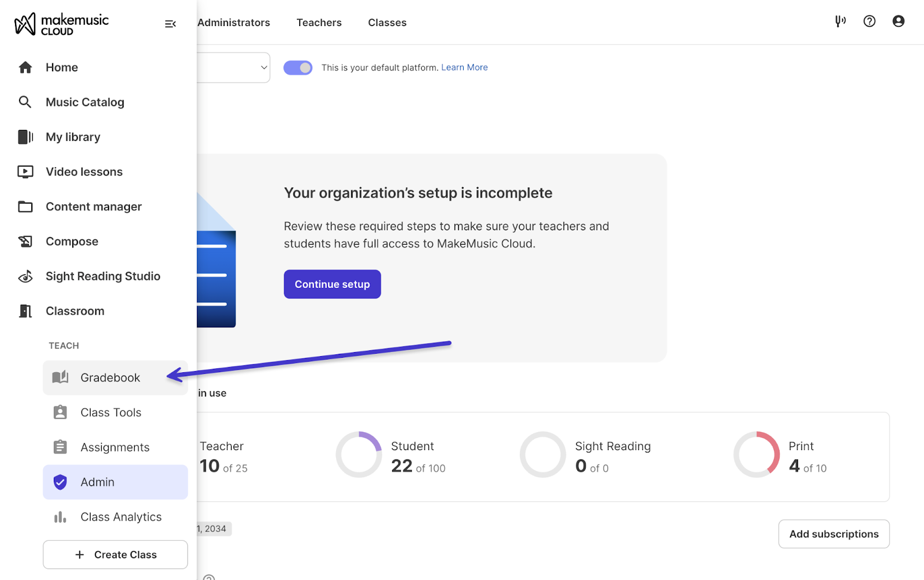Click the Add subscriptions button
The width and height of the screenshot is (924, 580).
(x=833, y=534)
